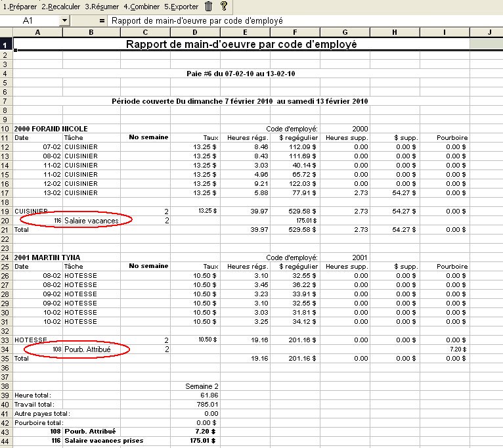Click the 'Pourb. Attribué' cell in row 43
This screenshot has height=448, width=503.
90,432
